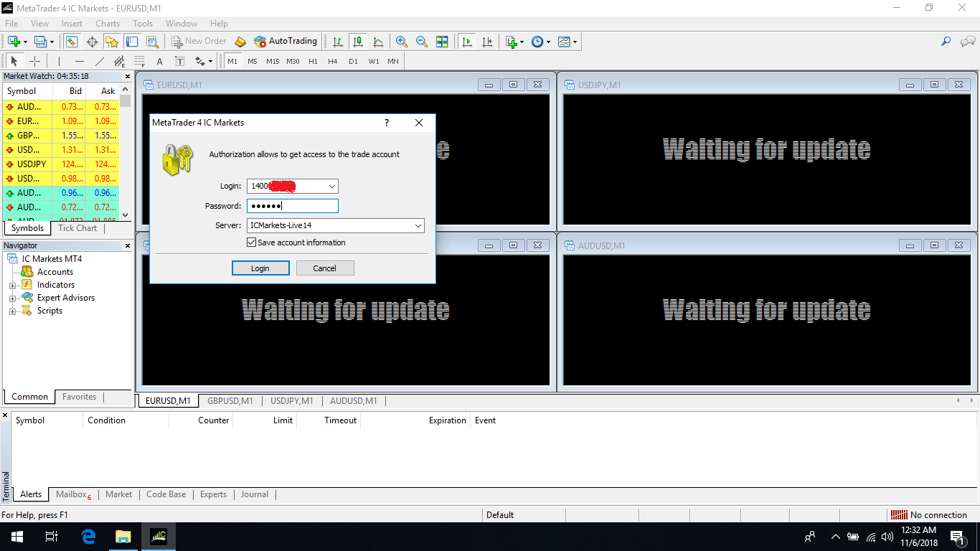Switch to line chart icon

coord(377,42)
